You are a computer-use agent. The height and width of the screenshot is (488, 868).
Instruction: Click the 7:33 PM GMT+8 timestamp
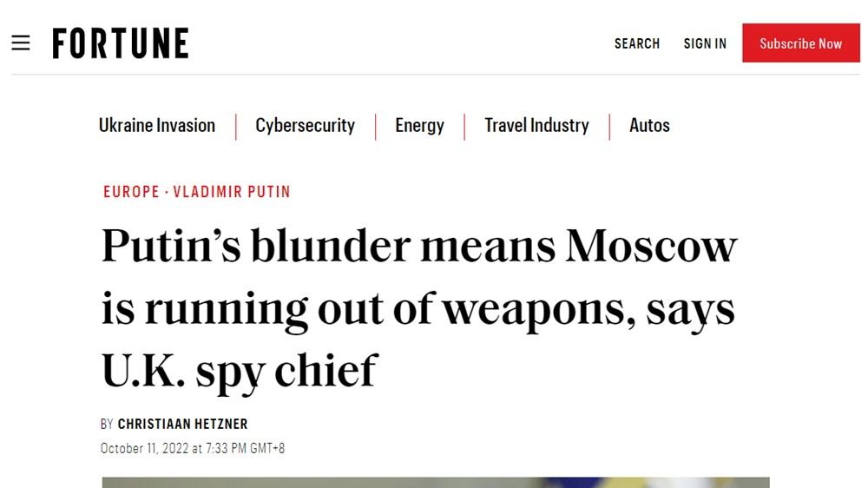tap(245, 449)
